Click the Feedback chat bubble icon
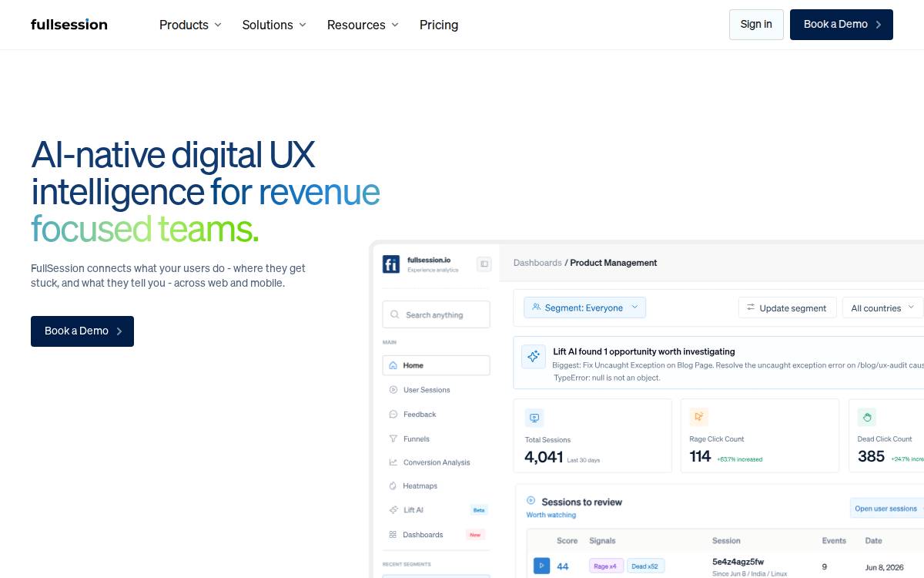The image size is (924, 578). click(393, 415)
